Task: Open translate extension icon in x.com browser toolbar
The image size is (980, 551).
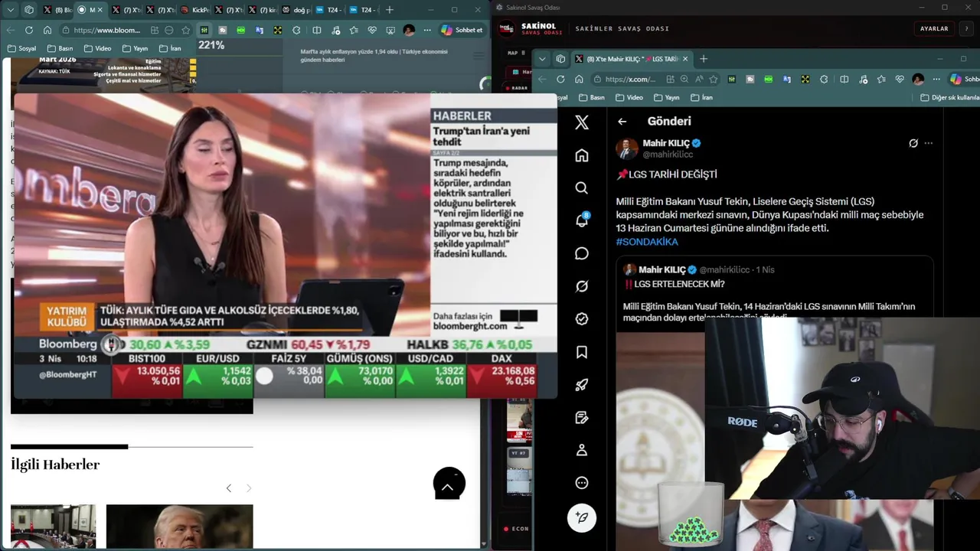Action: (786, 79)
